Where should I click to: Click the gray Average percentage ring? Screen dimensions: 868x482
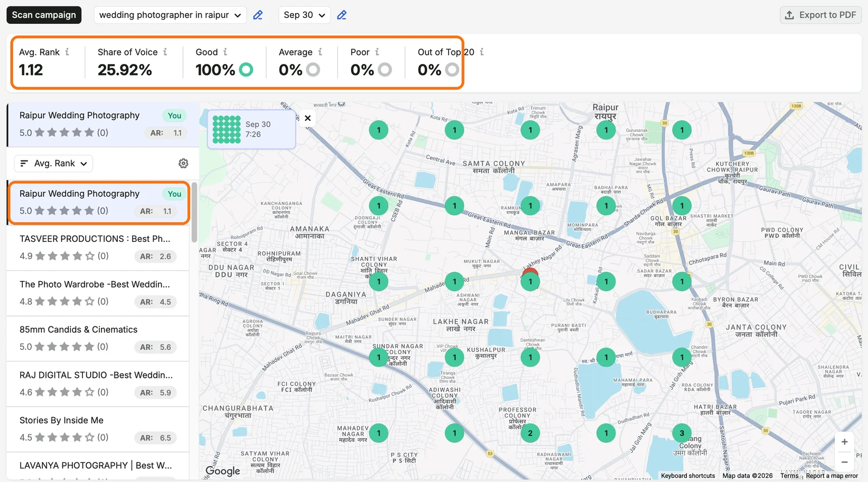click(x=313, y=70)
